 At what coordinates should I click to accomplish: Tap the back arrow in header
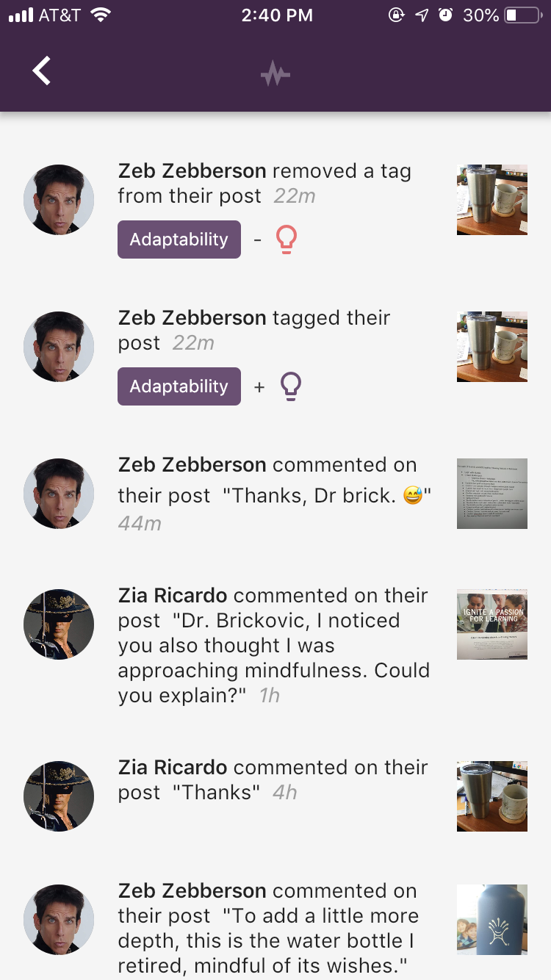click(42, 71)
